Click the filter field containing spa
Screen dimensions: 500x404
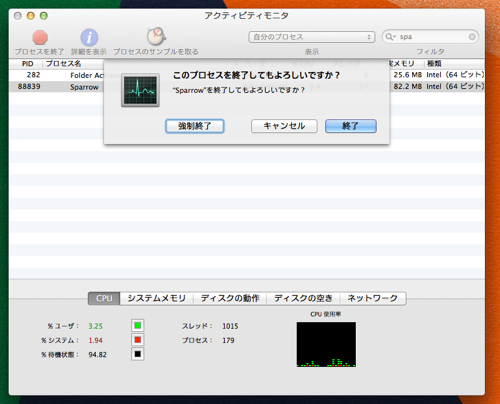tap(430, 37)
